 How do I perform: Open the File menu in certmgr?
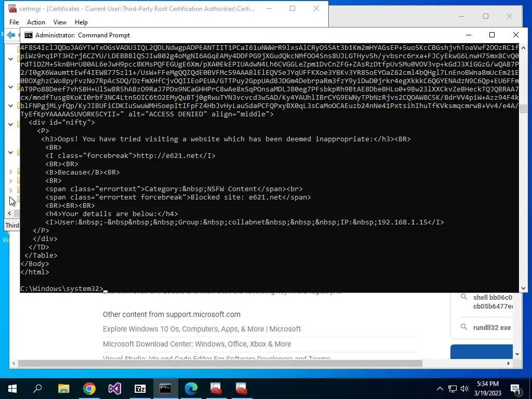point(14,22)
